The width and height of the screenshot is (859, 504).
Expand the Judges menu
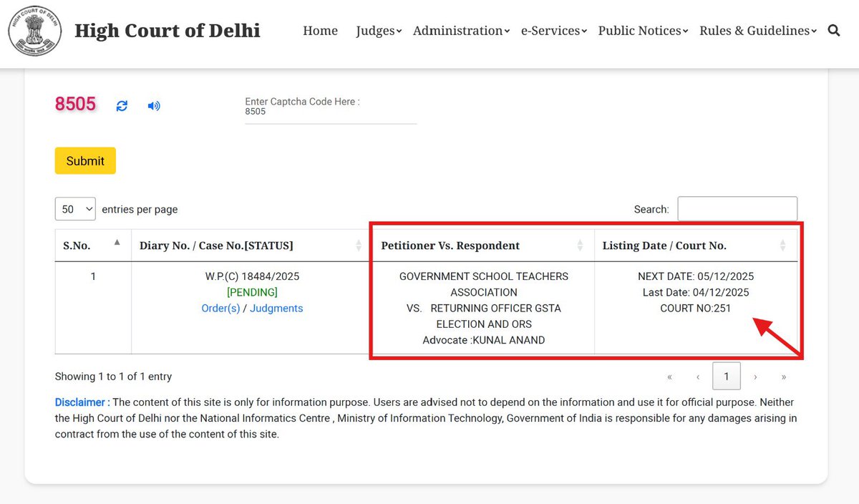click(x=379, y=31)
